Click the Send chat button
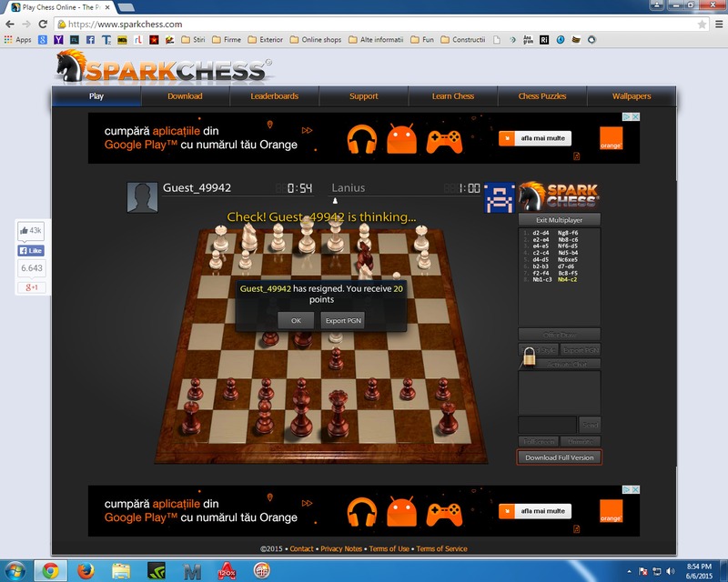 590,425
